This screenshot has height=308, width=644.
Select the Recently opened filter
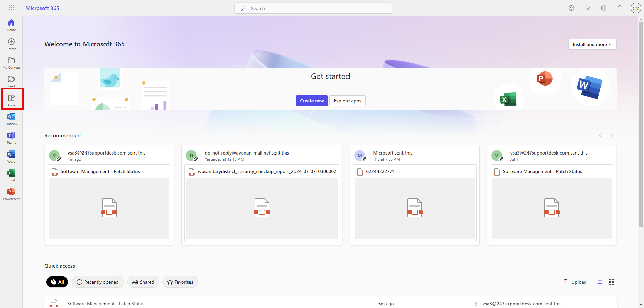click(x=98, y=282)
